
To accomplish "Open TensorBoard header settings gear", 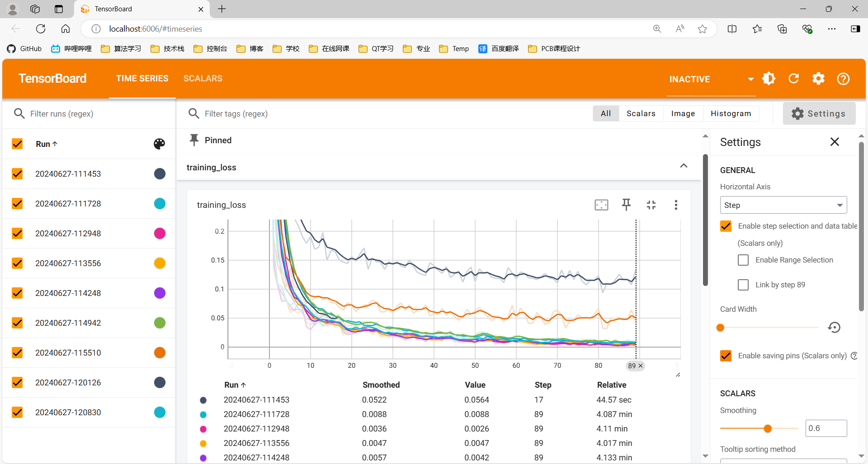I will [x=818, y=79].
